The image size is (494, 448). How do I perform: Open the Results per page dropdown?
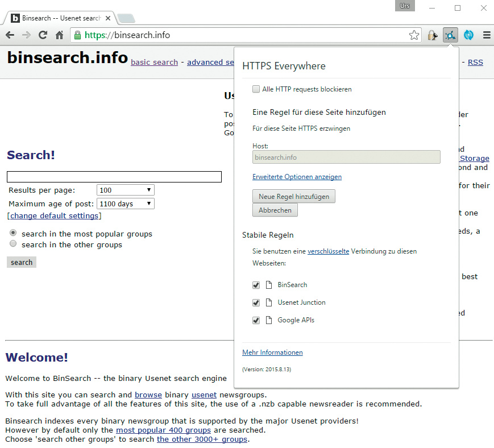pos(126,190)
